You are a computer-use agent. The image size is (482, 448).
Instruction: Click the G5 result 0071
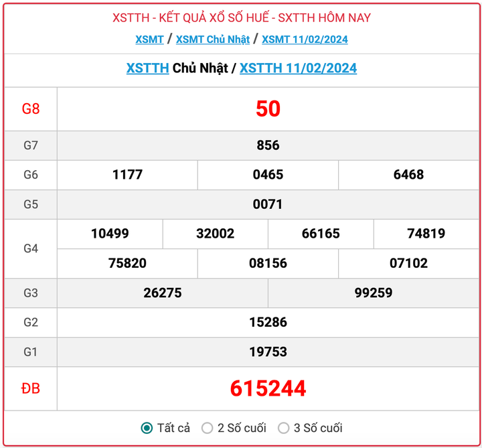[x=268, y=204]
